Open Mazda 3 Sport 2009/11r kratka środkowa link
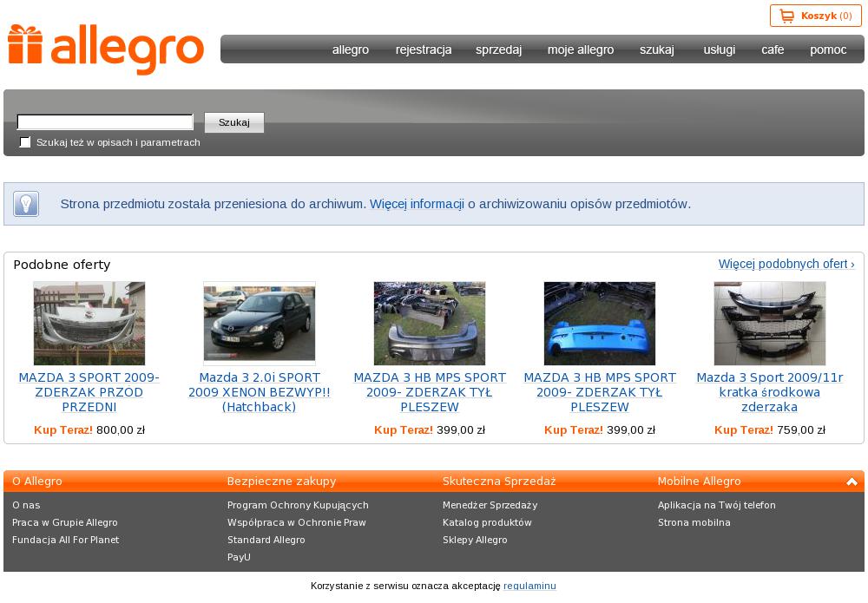This screenshot has height=603, width=868. [769, 392]
